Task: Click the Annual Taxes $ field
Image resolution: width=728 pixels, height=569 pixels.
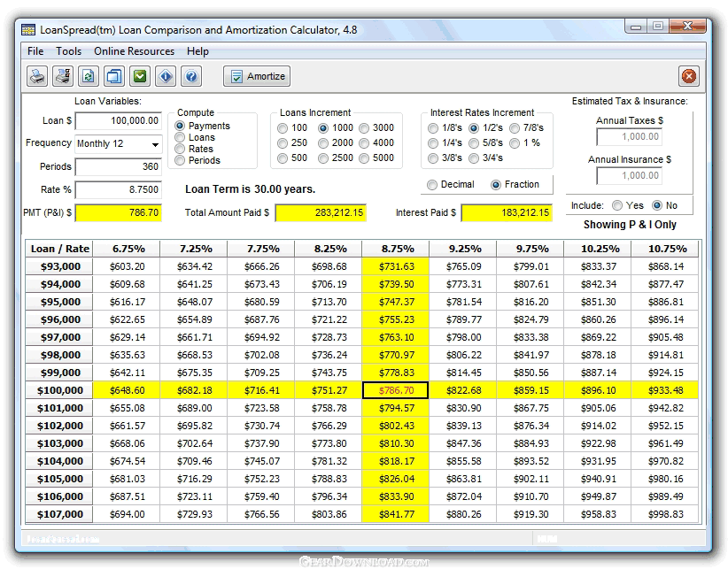Action: pyautogui.click(x=629, y=137)
